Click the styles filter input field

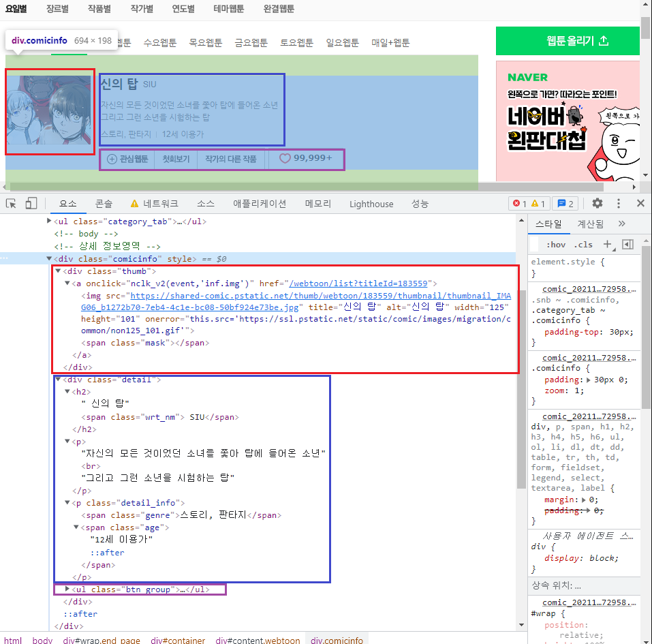[x=535, y=245]
